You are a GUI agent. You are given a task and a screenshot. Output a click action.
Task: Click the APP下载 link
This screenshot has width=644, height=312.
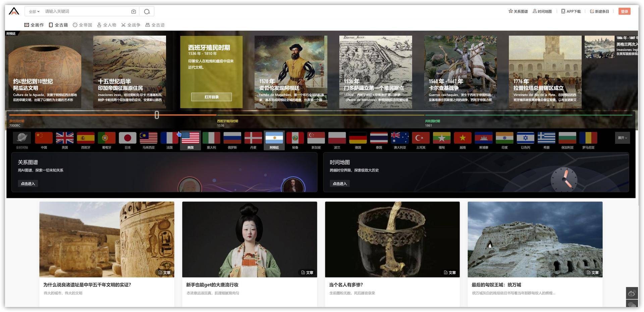click(571, 11)
